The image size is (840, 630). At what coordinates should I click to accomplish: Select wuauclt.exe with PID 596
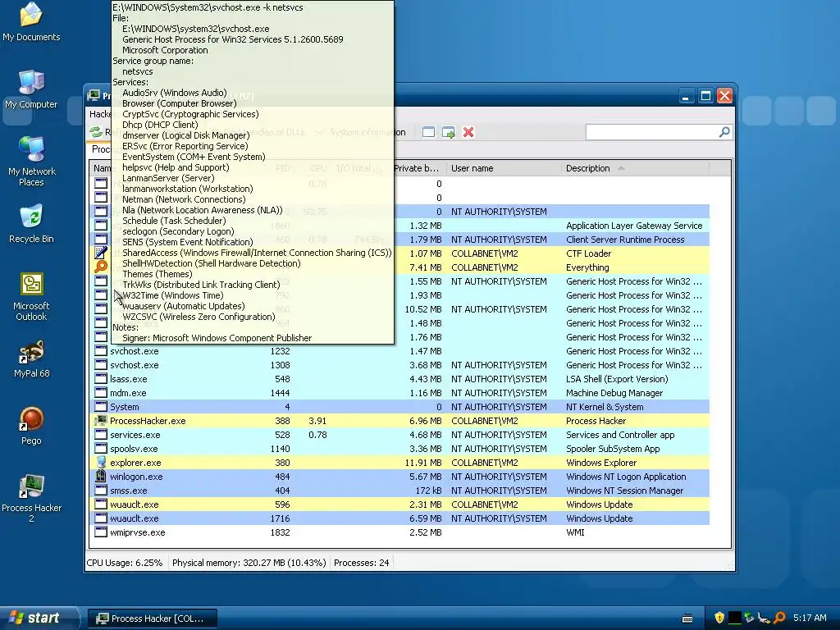134,504
